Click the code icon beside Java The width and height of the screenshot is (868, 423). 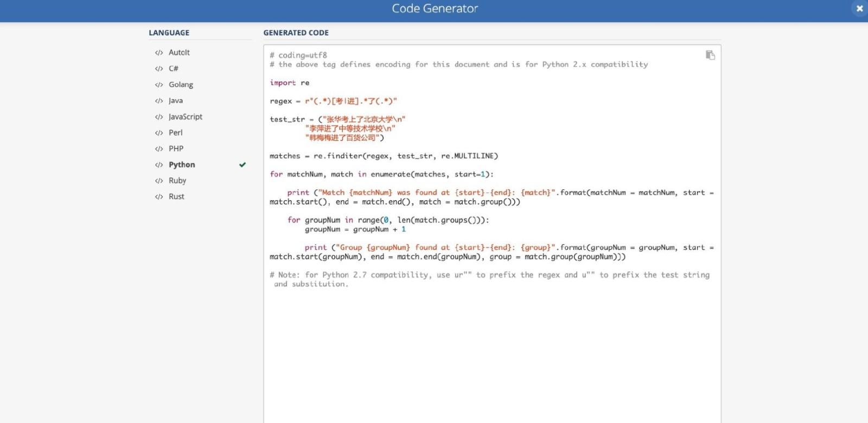point(159,101)
